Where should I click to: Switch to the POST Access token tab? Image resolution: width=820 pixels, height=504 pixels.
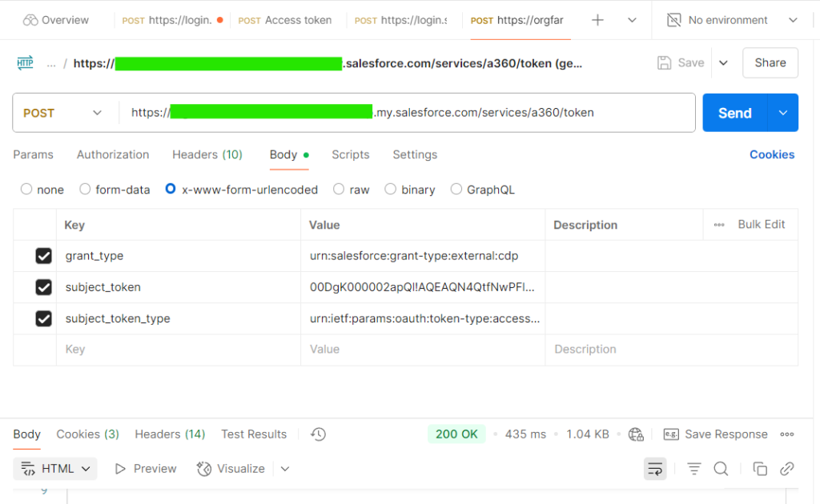tap(285, 20)
